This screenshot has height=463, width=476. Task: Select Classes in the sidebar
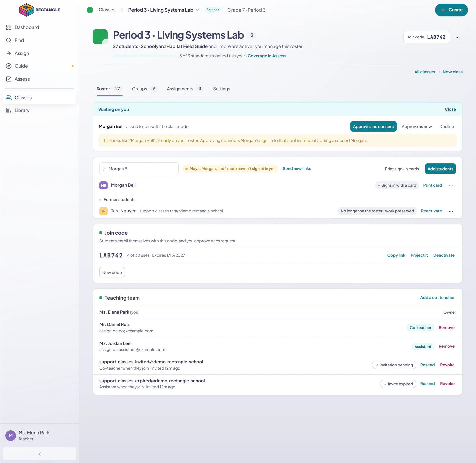pos(39,98)
